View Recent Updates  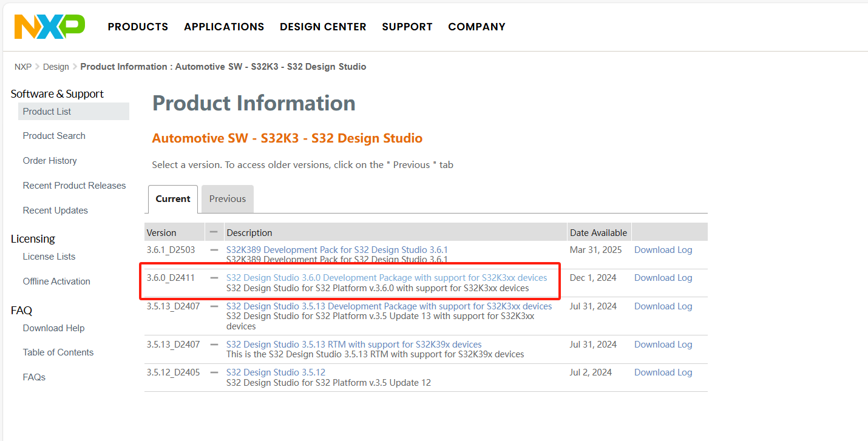pos(55,210)
